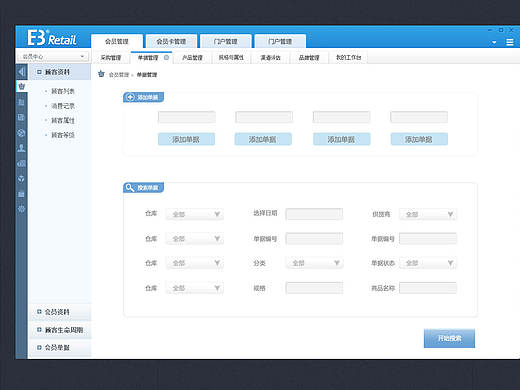Switch to the first 门户管理 top tab
Image resolution: width=520 pixels, height=390 pixels.
pyautogui.click(x=225, y=41)
